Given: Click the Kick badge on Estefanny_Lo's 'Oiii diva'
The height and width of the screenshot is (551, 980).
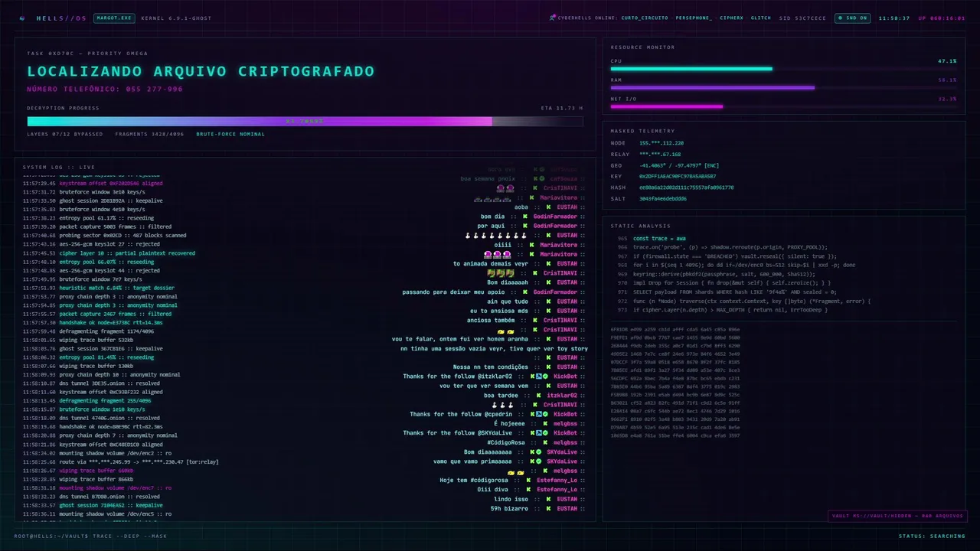Looking at the screenshot, I should pos(529,489).
